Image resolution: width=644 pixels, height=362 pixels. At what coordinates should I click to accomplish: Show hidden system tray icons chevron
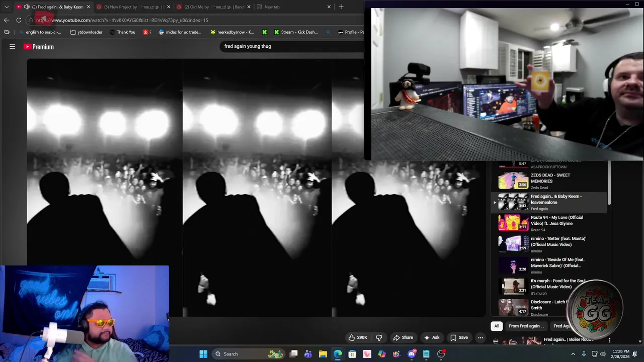pyautogui.click(x=573, y=354)
